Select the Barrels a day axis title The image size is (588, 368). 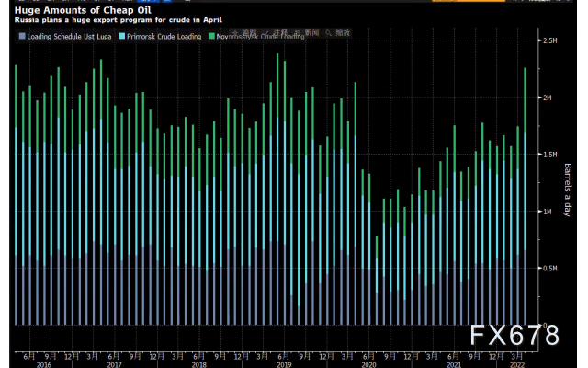point(568,190)
